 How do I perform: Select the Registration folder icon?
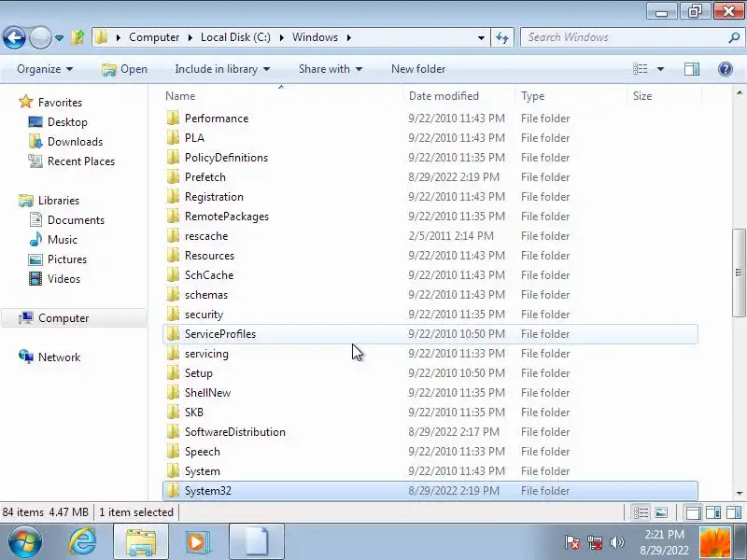(173, 197)
